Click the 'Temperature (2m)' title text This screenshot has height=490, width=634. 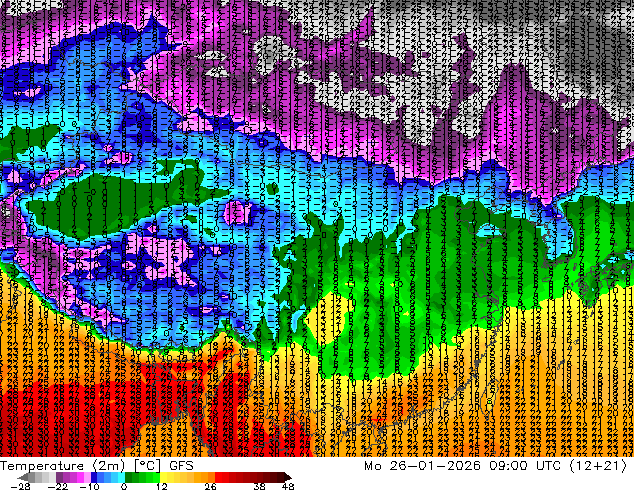tap(62, 466)
